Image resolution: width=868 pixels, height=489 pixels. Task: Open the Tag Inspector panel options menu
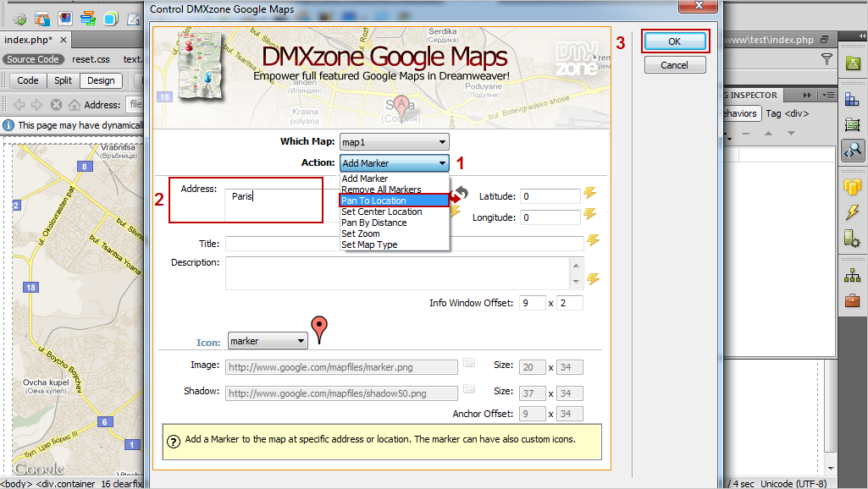click(829, 95)
